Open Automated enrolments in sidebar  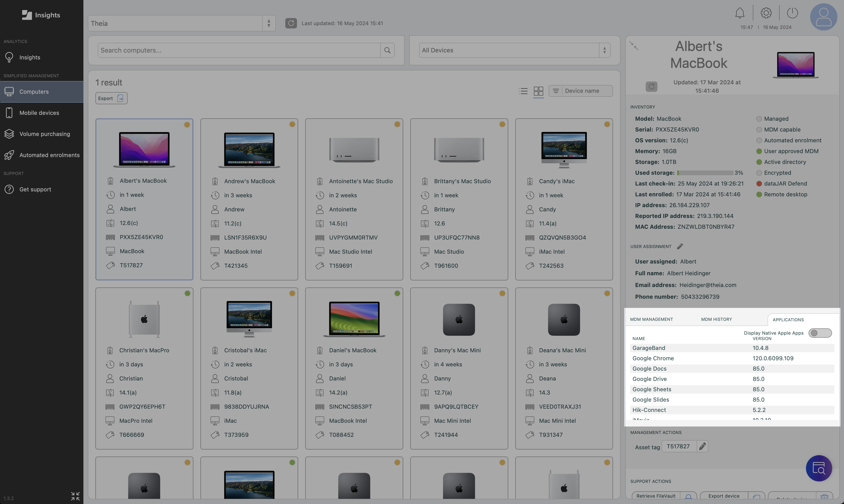coord(41,155)
